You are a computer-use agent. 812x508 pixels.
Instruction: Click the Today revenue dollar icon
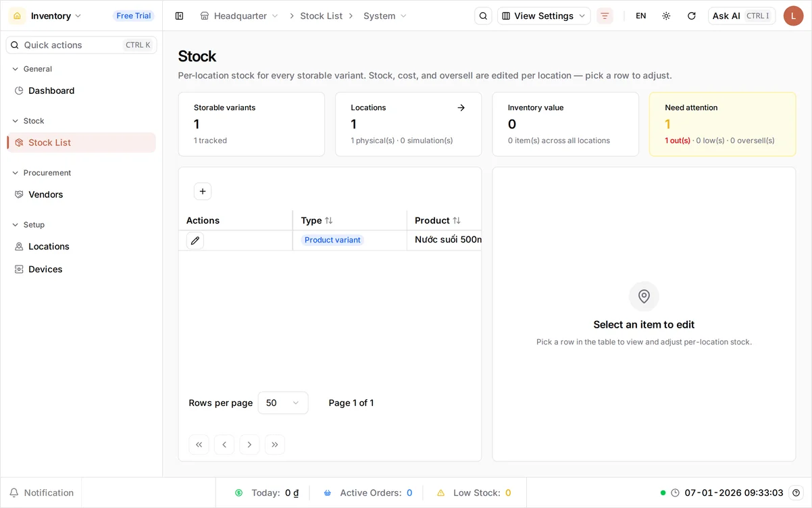[x=239, y=493]
